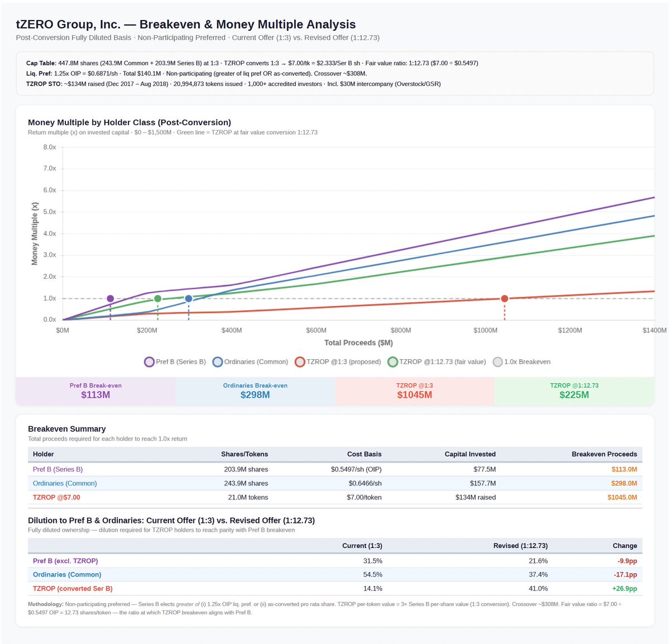Click the Shares/Tokens column header
This screenshot has width=670, height=644.
pos(245,454)
